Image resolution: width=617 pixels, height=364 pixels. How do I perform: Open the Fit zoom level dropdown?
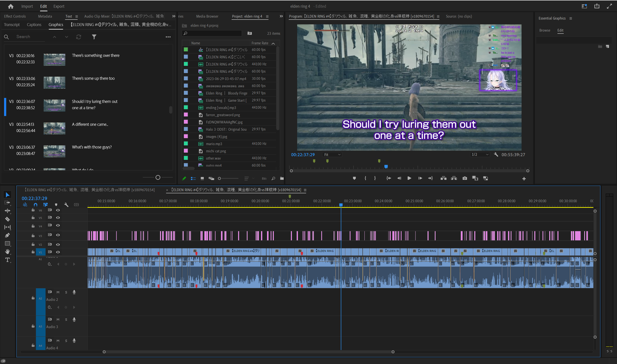332,155
